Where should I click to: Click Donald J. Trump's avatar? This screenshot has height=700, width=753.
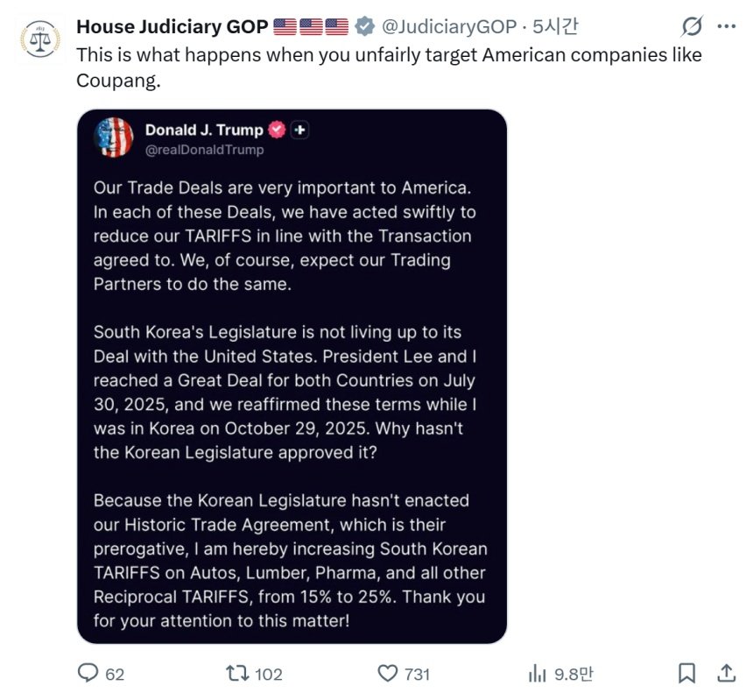(x=114, y=138)
